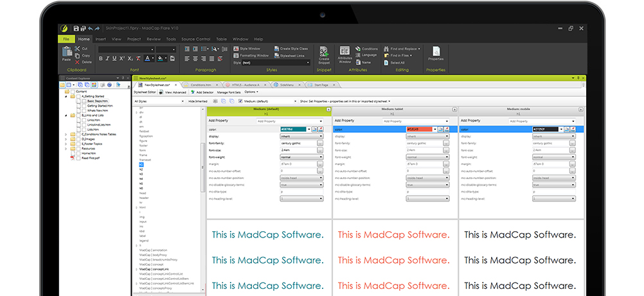Viewport: 644px width, 296px height.
Task: Apply Subscript formatting
Action: point(130,58)
